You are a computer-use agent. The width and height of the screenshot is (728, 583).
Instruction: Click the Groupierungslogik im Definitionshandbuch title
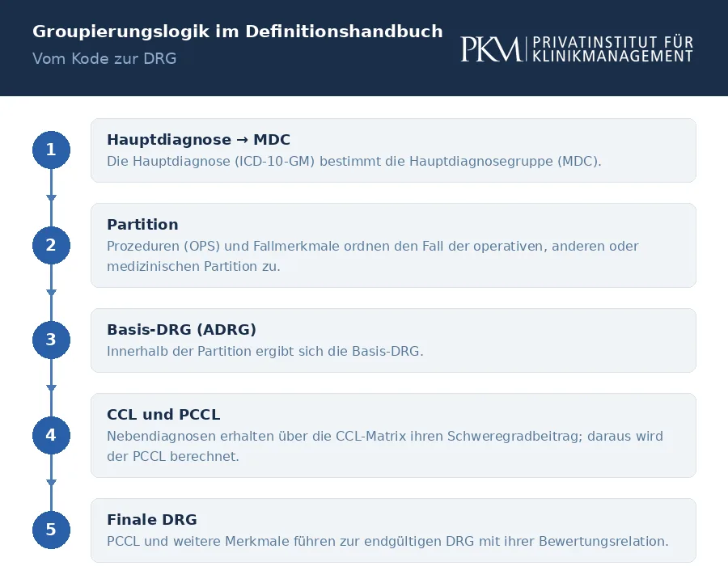(x=237, y=32)
